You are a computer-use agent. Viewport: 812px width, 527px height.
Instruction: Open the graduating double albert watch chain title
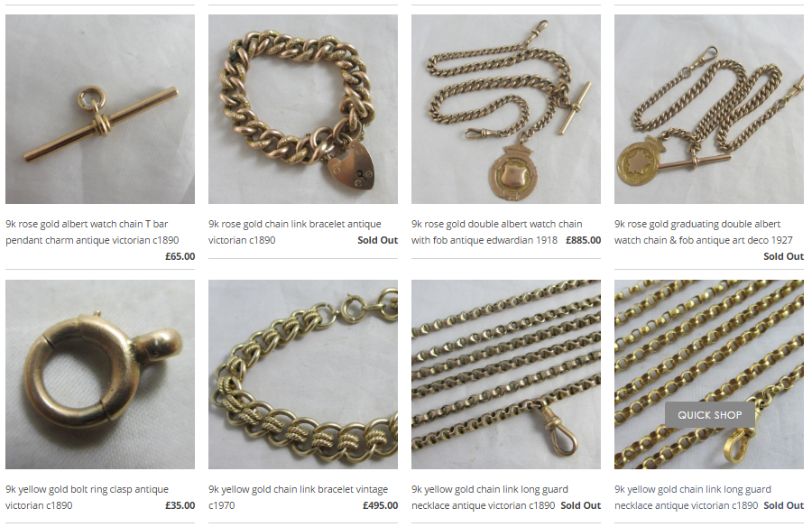(x=703, y=232)
